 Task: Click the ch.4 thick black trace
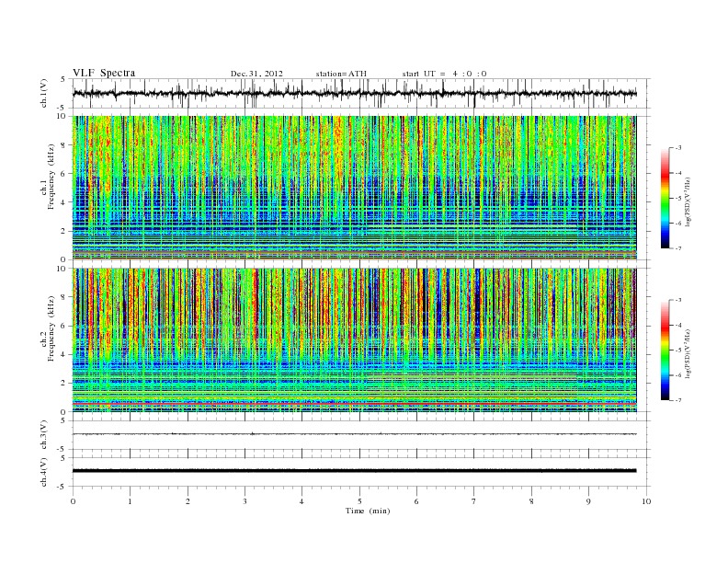[355, 471]
